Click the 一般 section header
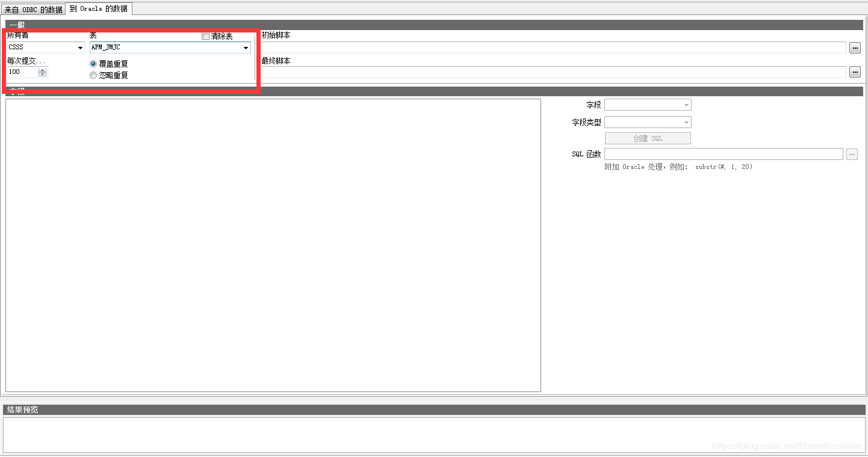Viewport: 868px width, 457px height. [x=434, y=25]
